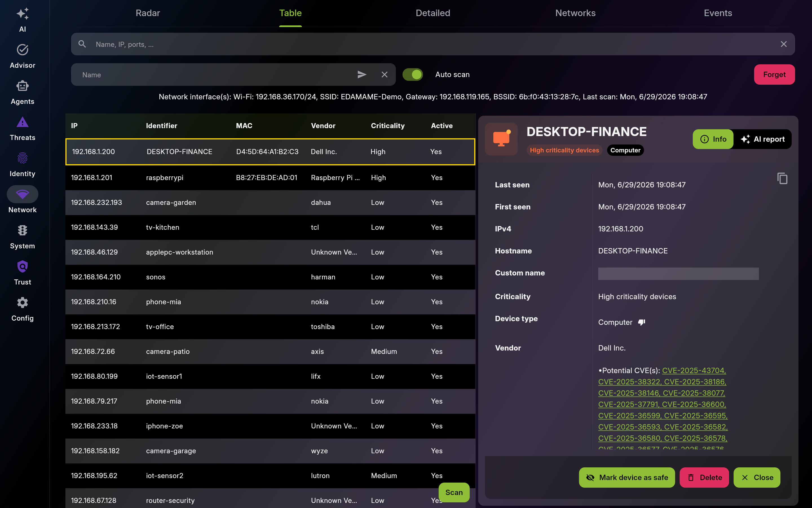Sort by the Criticality column header
The height and width of the screenshot is (508, 812).
(388, 126)
